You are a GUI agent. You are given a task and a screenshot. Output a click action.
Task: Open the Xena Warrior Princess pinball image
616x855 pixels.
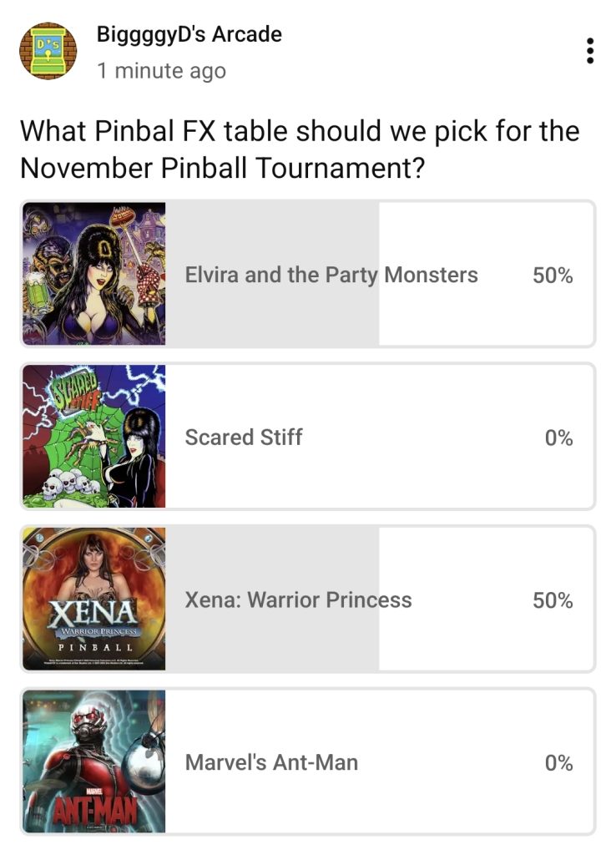tap(94, 599)
